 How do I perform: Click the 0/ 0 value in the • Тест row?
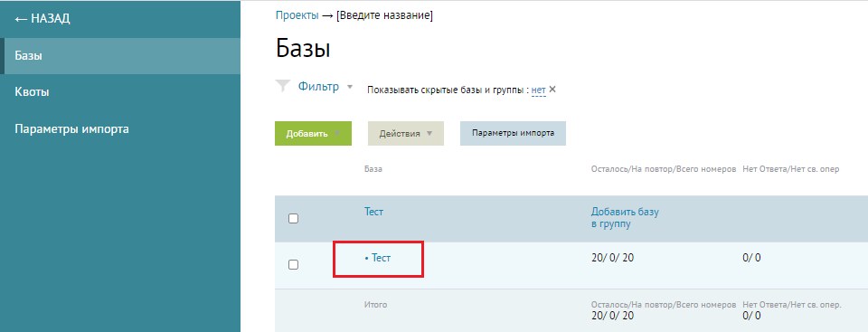point(751,258)
